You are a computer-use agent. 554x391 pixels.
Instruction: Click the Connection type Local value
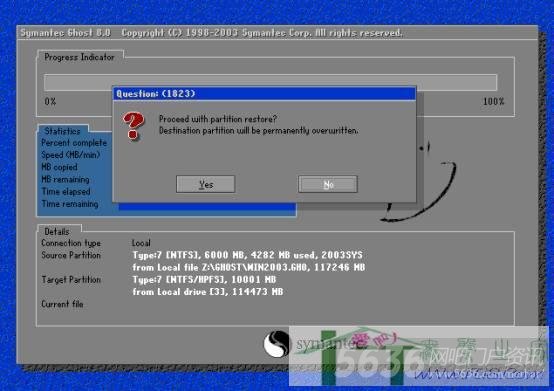(141, 243)
